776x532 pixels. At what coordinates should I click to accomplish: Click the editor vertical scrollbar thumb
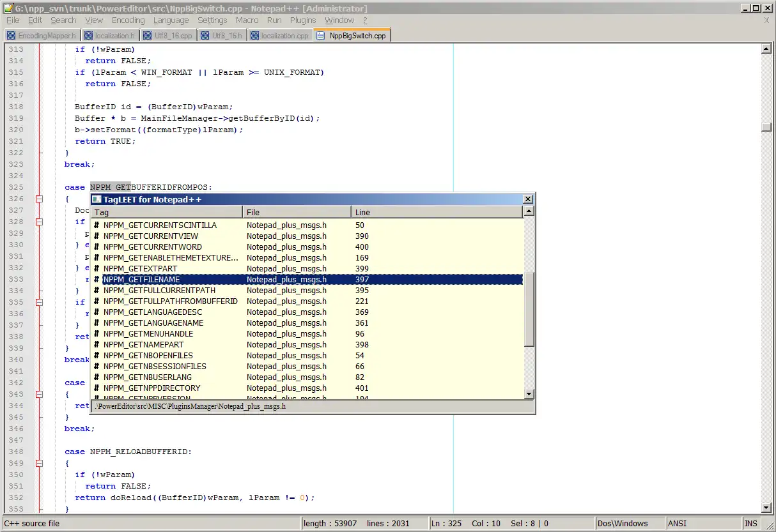766,127
